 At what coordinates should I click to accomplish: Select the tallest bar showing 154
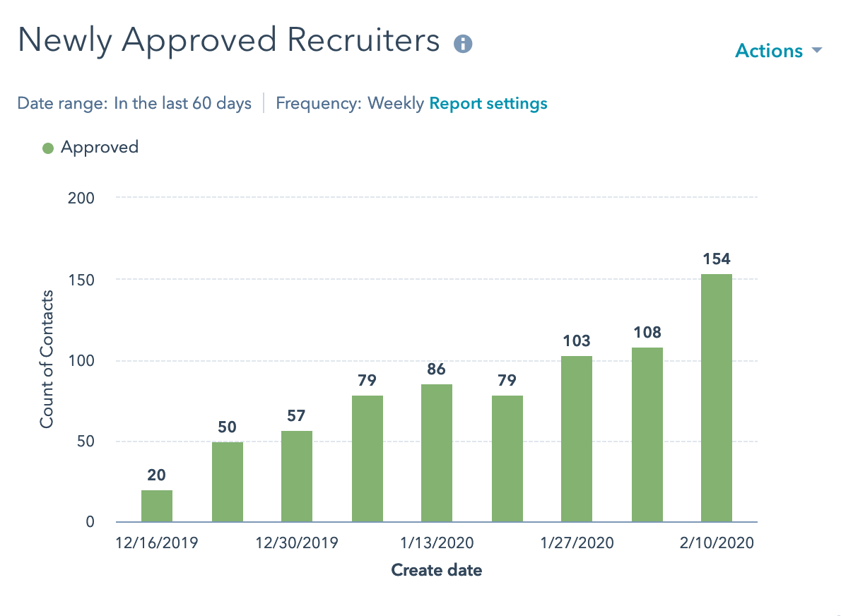[x=717, y=398]
